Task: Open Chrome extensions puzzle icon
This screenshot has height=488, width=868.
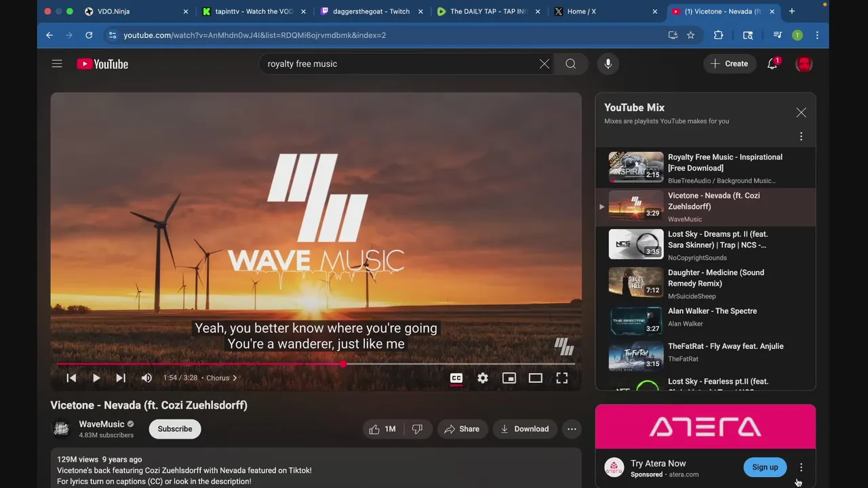Action: 719,35
